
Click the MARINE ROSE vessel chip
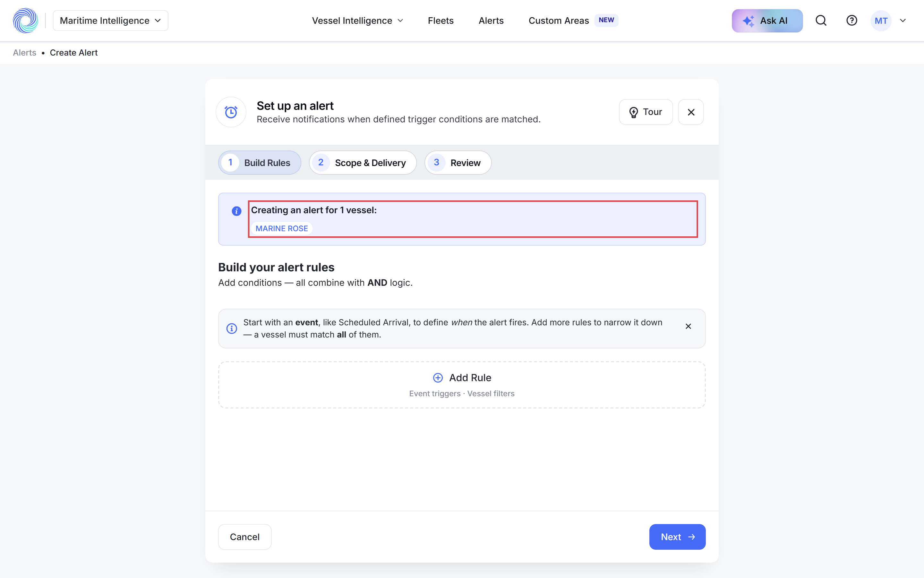click(282, 228)
